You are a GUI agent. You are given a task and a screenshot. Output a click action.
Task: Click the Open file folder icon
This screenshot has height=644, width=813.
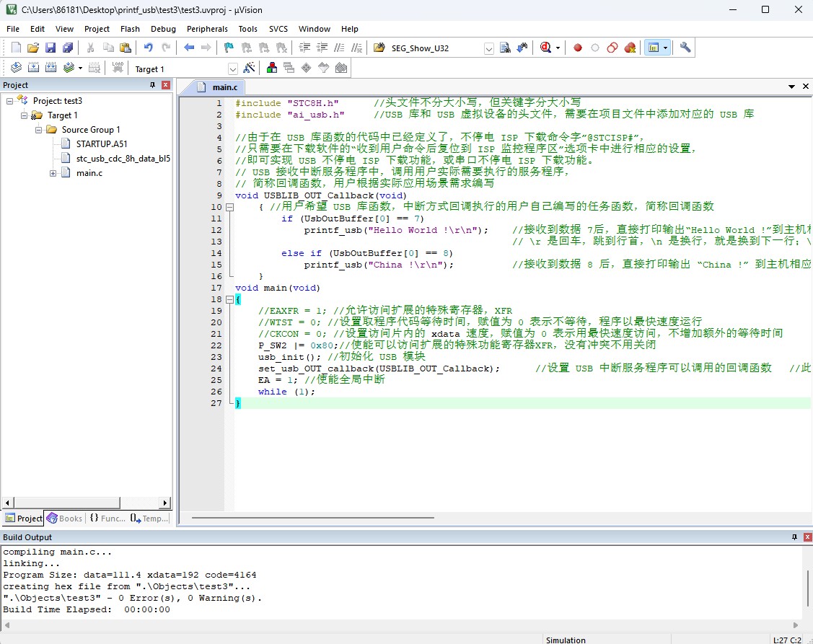point(33,48)
